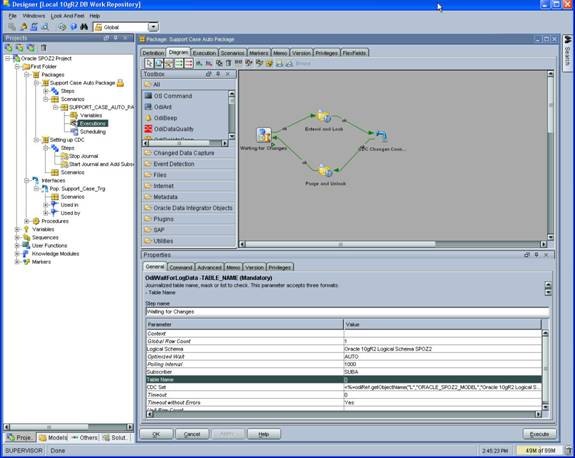Image resolution: width=575 pixels, height=458 pixels.
Task: Switch to the Scenarios tab of the package
Action: (x=232, y=53)
